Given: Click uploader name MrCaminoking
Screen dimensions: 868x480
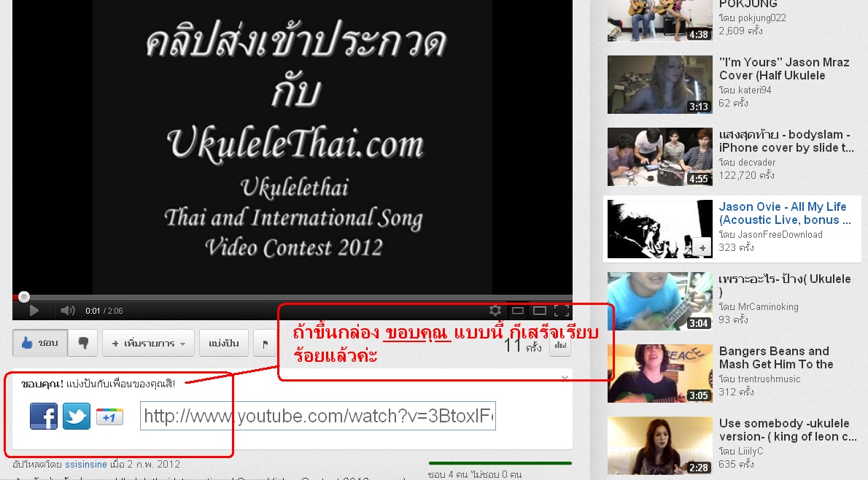Looking at the screenshot, I should pos(768,306).
